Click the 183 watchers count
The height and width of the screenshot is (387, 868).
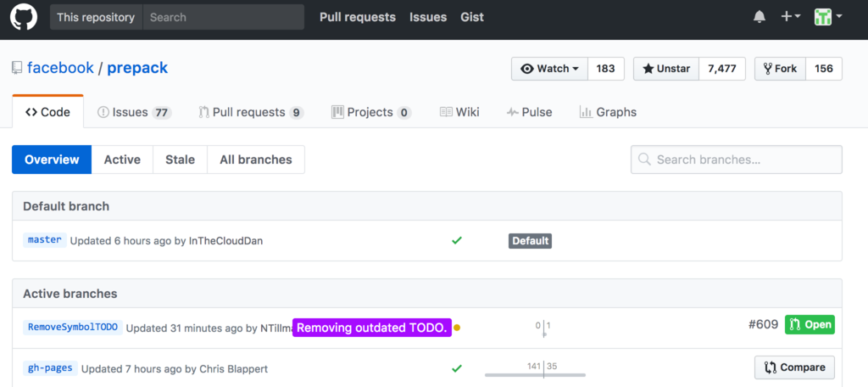[x=605, y=69]
